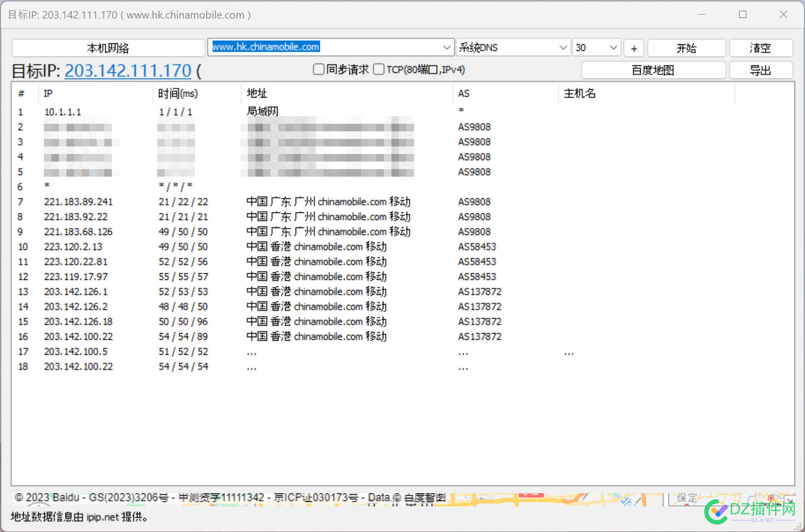Select hop 7 IP 221.183.89.241
This screenshot has height=532, width=805.
tap(79, 202)
